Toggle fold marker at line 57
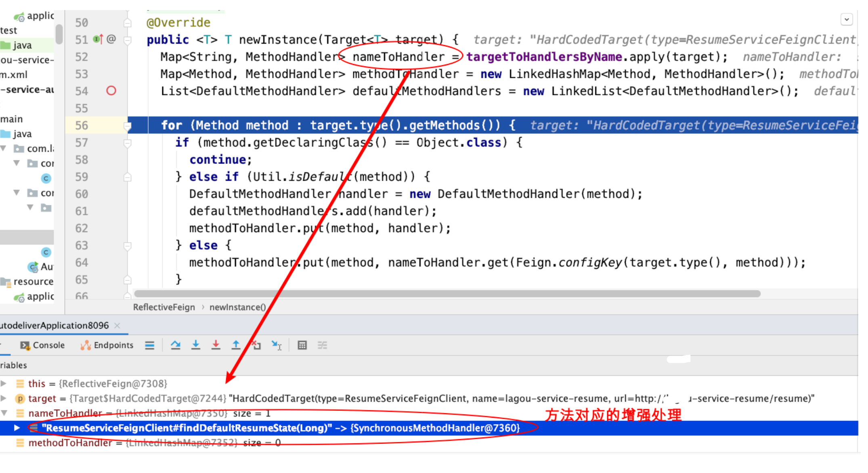The height and width of the screenshot is (473, 868). 128,143
